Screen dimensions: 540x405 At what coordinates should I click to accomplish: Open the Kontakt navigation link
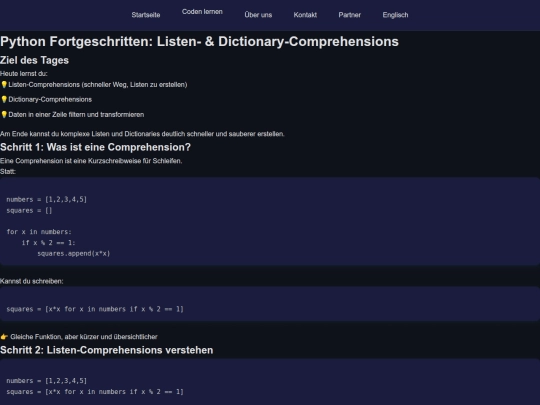point(305,15)
